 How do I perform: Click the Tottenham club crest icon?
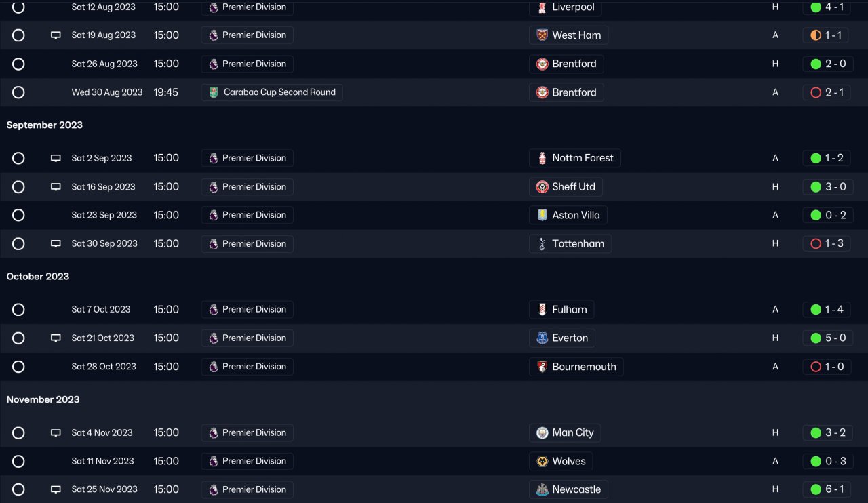[542, 244]
